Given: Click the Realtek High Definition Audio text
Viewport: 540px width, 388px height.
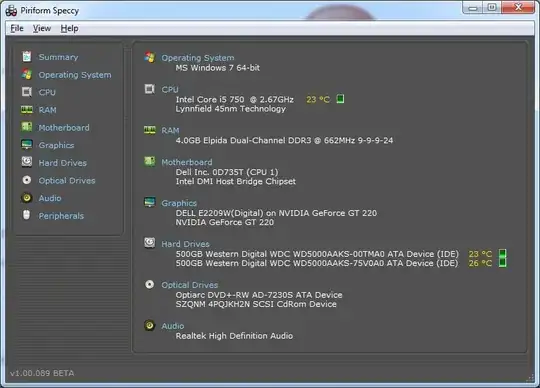Looking at the screenshot, I should pos(234,336).
